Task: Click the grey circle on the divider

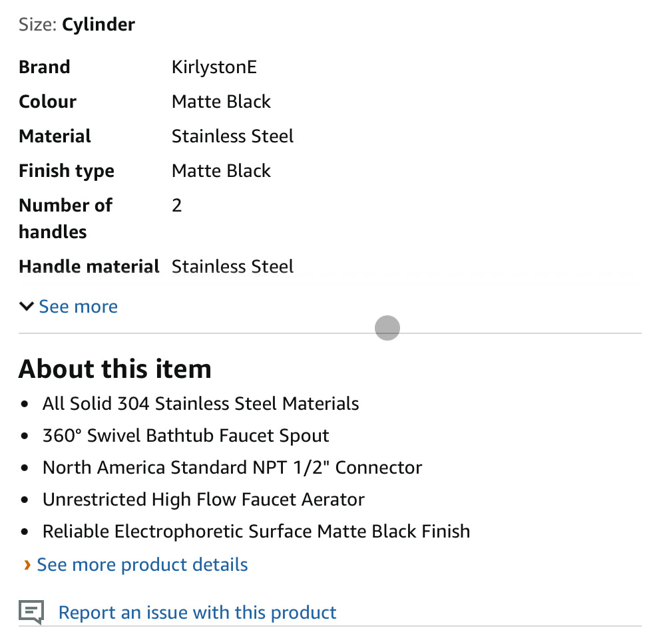Action: 387,328
